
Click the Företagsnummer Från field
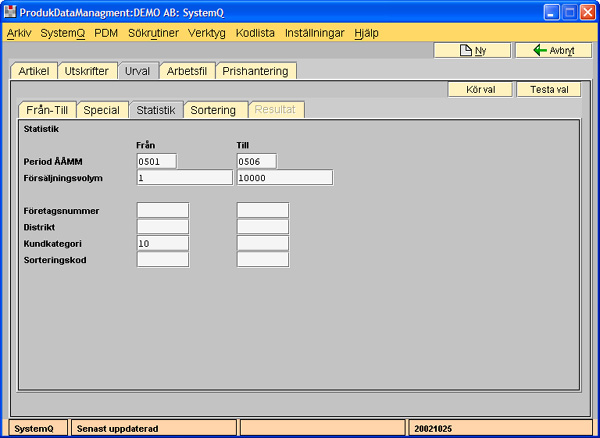point(162,210)
